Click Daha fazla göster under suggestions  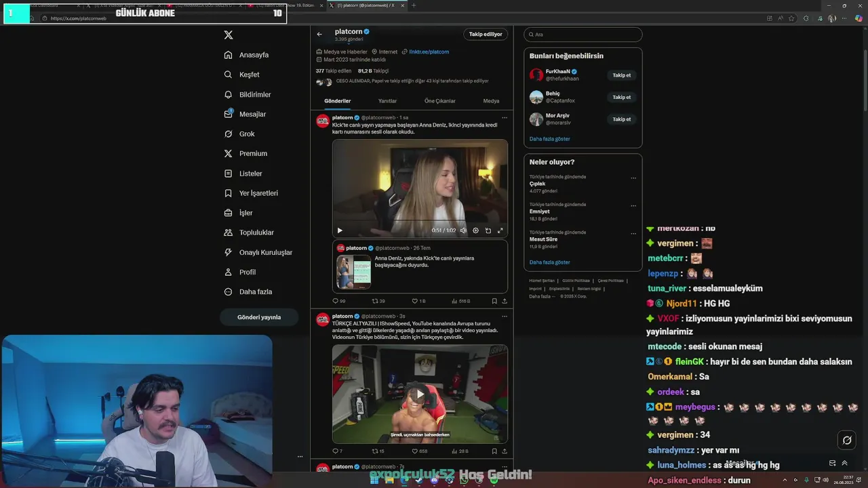550,139
